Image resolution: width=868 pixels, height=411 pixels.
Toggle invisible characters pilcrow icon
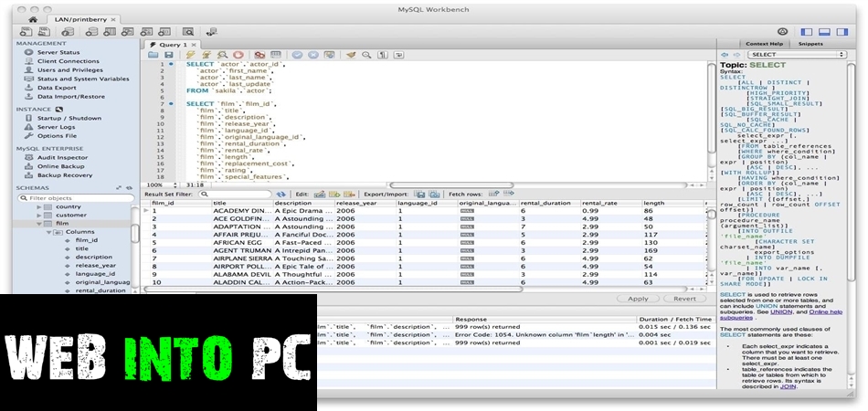(383, 55)
